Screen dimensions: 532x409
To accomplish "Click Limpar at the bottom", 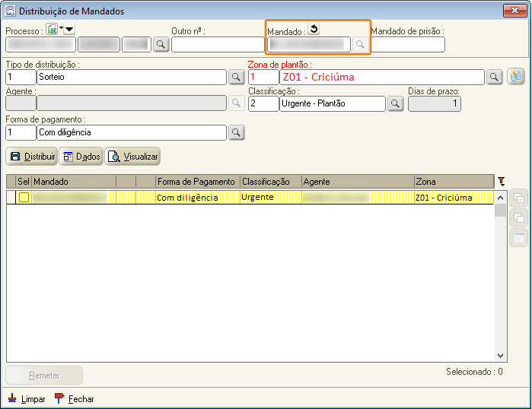I will tap(27, 399).
